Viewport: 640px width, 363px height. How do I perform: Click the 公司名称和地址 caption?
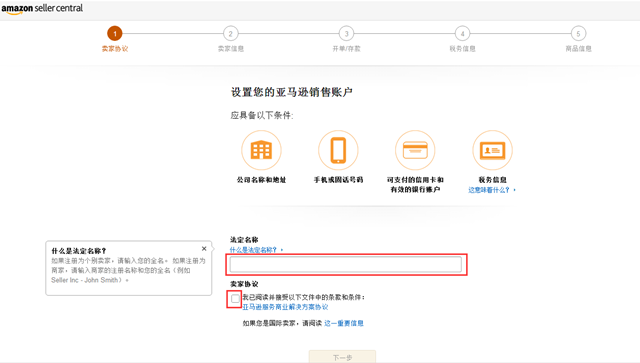(261, 180)
